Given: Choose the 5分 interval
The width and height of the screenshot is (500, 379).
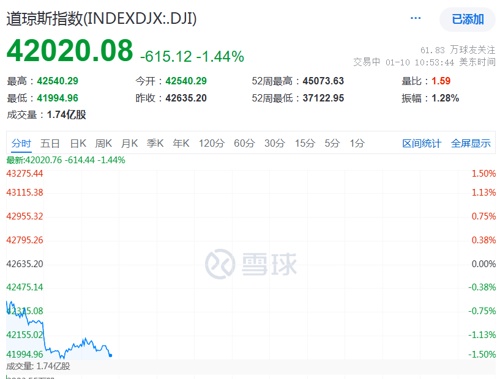Looking at the screenshot, I should click(332, 143).
